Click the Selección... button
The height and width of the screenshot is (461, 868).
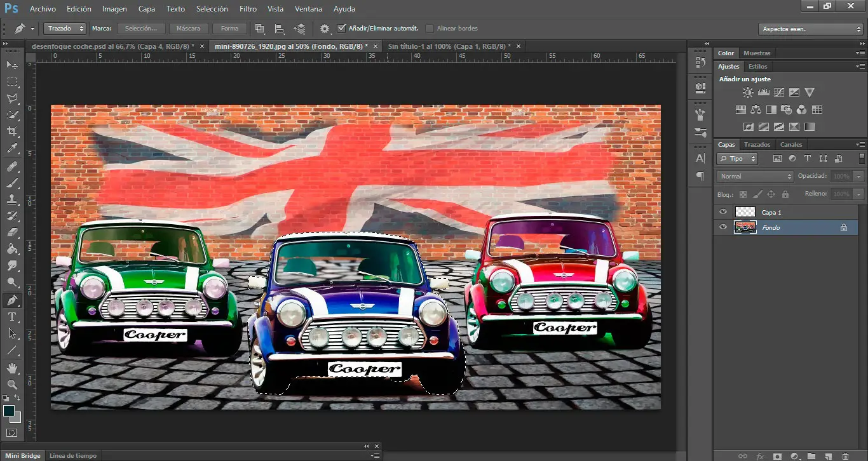click(141, 29)
